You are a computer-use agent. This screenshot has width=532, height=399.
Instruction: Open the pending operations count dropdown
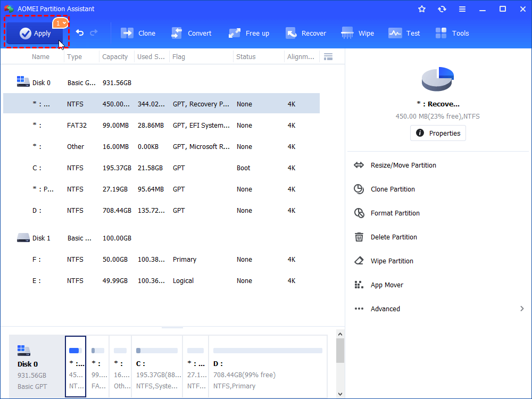click(x=61, y=23)
